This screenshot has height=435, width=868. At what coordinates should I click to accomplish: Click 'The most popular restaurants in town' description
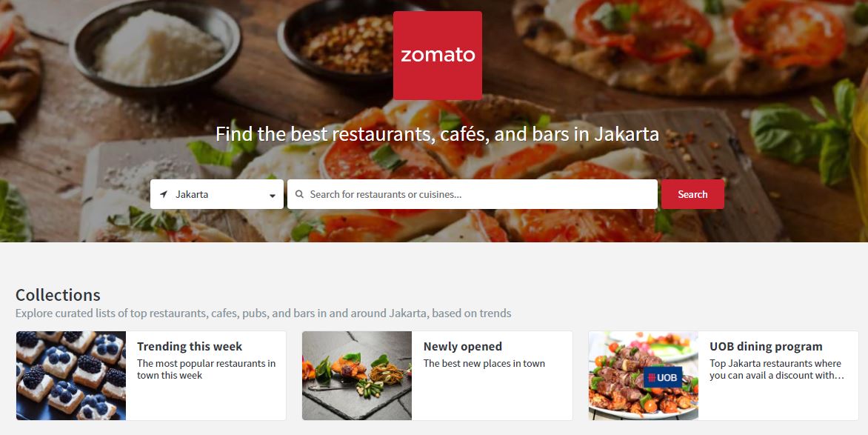[x=206, y=369]
